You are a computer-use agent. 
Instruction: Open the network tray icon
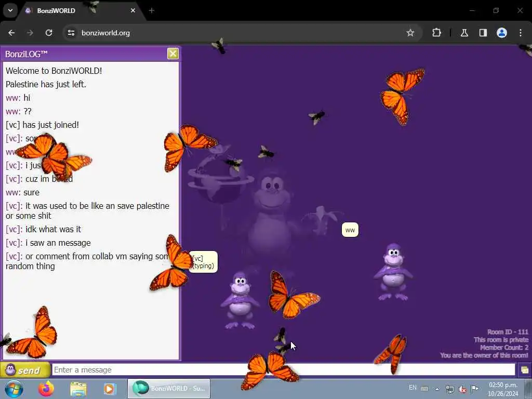(449, 389)
